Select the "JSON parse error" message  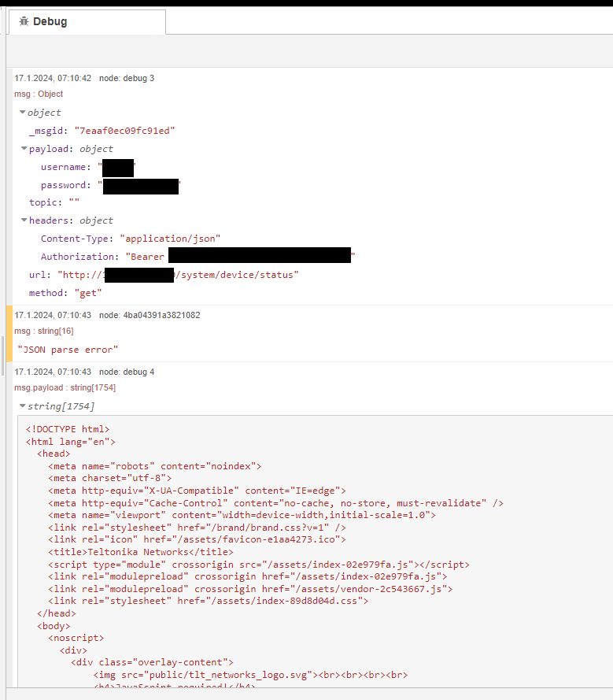pos(68,350)
